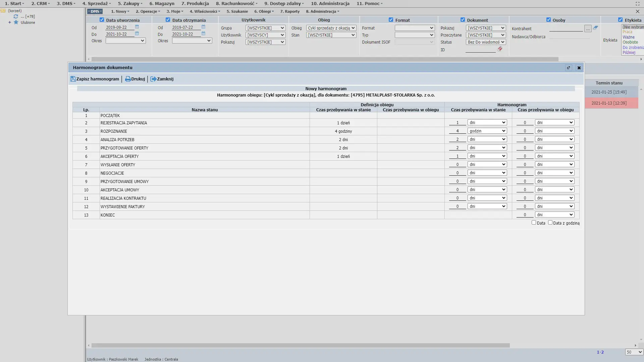Open the 8. Rachunkowość menu

(236, 3)
